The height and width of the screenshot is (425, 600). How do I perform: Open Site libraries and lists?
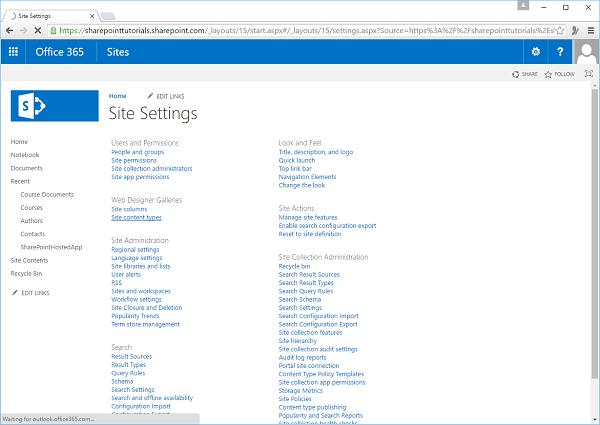pyautogui.click(x=141, y=266)
